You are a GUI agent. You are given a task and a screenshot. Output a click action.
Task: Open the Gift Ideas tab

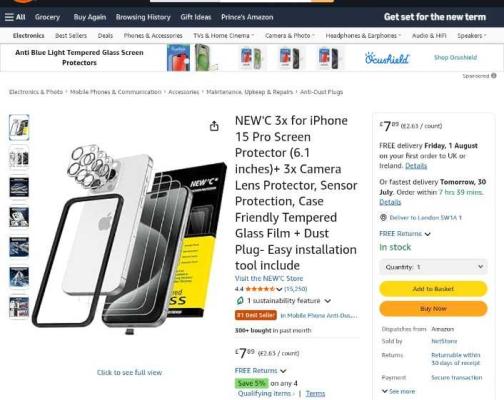196,17
